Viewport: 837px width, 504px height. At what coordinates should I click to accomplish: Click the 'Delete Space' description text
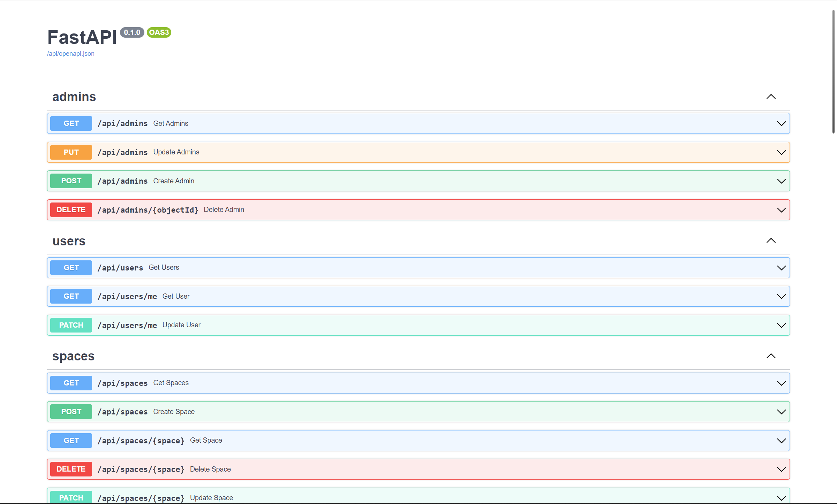(210, 469)
